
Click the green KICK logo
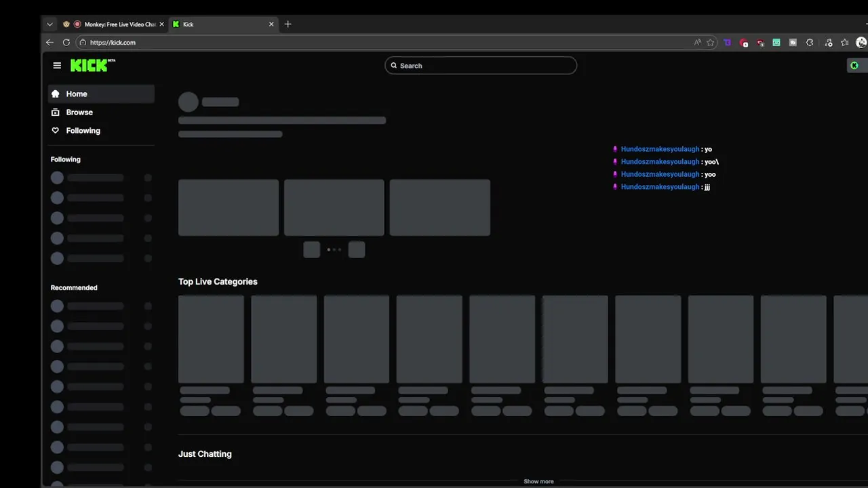[93, 65]
